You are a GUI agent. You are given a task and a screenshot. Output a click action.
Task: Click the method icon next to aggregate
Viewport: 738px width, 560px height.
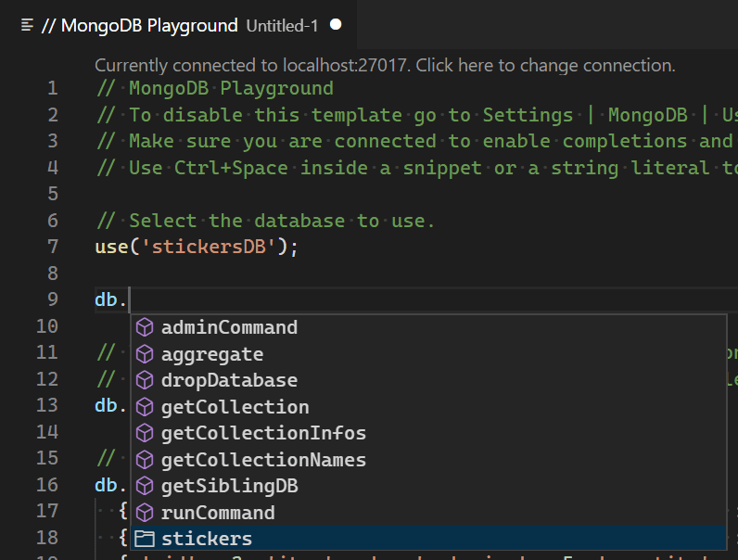coord(144,354)
